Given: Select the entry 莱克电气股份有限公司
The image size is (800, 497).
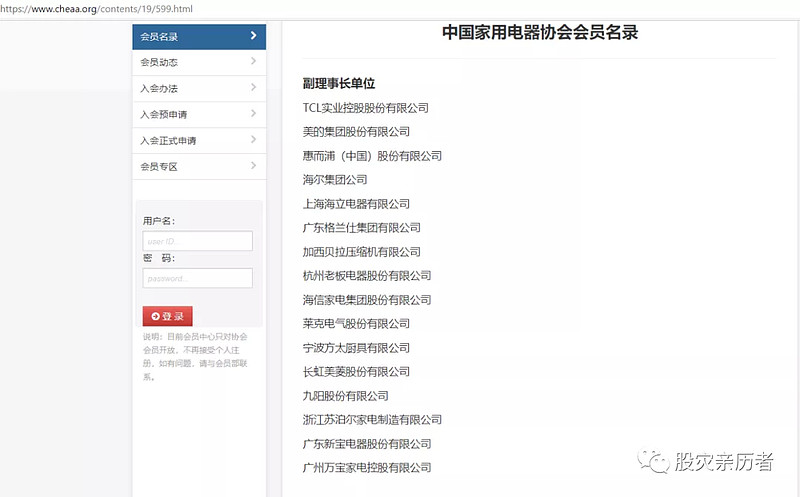Looking at the screenshot, I should coord(356,324).
